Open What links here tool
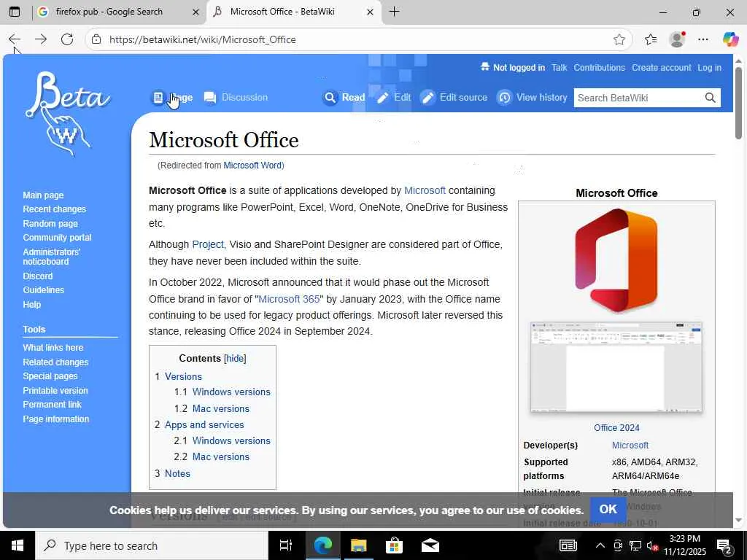The image size is (747, 560). coord(53,348)
